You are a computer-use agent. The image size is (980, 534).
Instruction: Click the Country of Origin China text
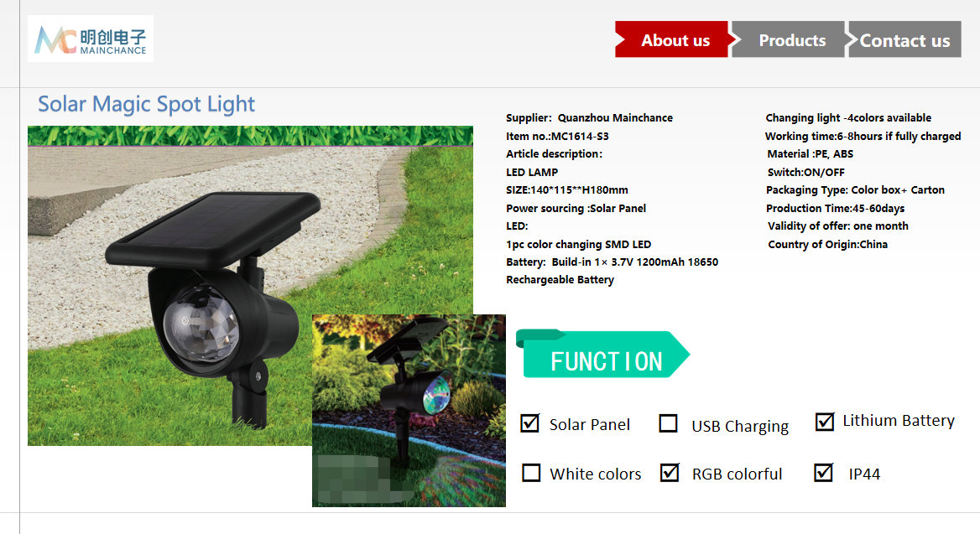[x=827, y=244]
